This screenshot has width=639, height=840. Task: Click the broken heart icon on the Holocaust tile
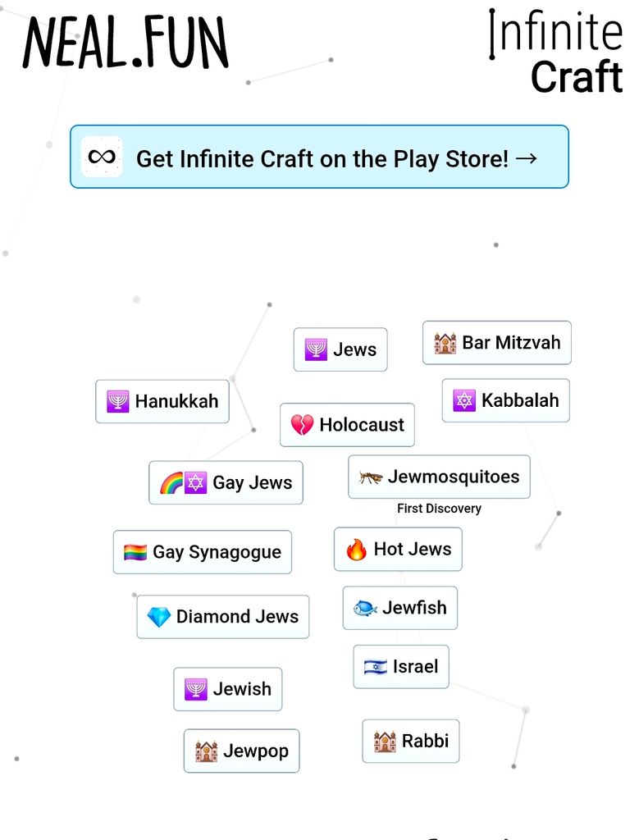click(x=302, y=425)
